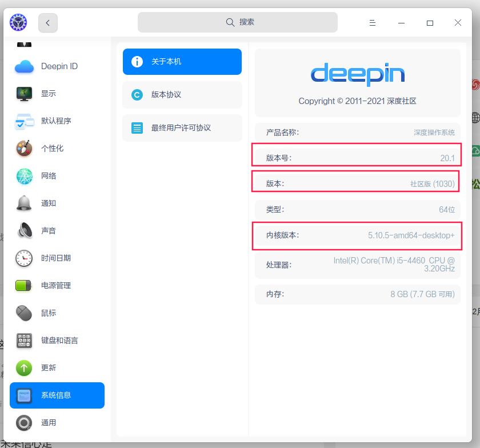Screen dimensions: 480x448
Task: Select the 显示 display monitor icon
Action: tap(24, 94)
